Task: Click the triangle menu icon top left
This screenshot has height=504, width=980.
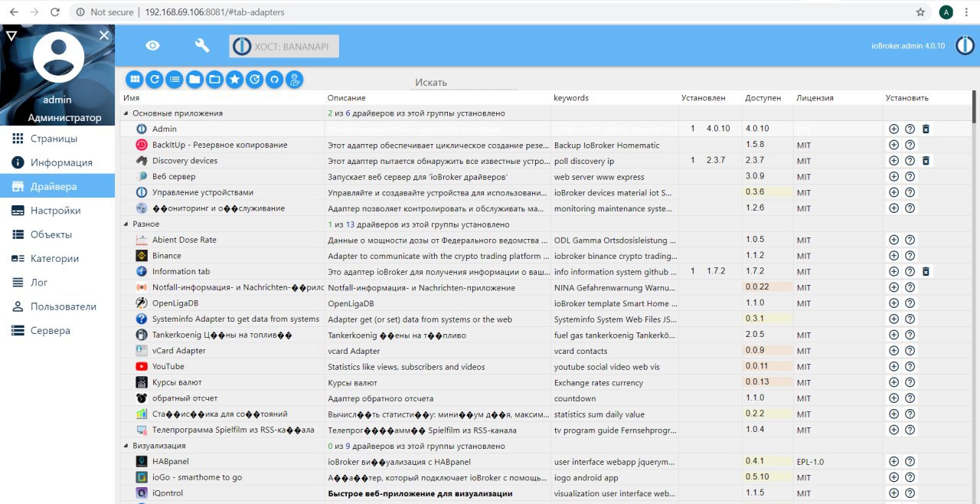Action: pyautogui.click(x=11, y=36)
